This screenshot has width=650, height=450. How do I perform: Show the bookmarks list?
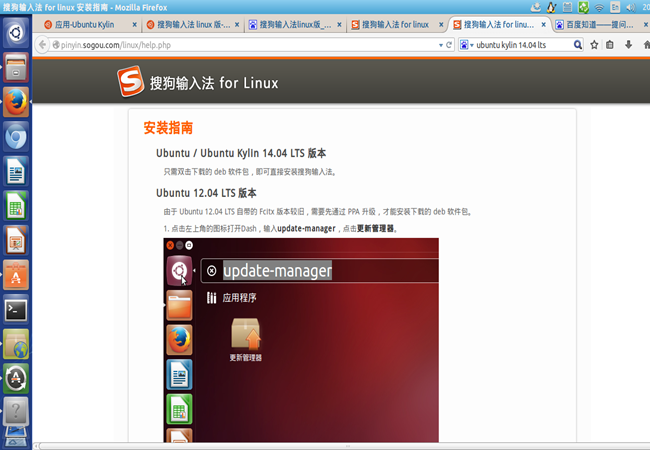pyautogui.click(x=610, y=45)
